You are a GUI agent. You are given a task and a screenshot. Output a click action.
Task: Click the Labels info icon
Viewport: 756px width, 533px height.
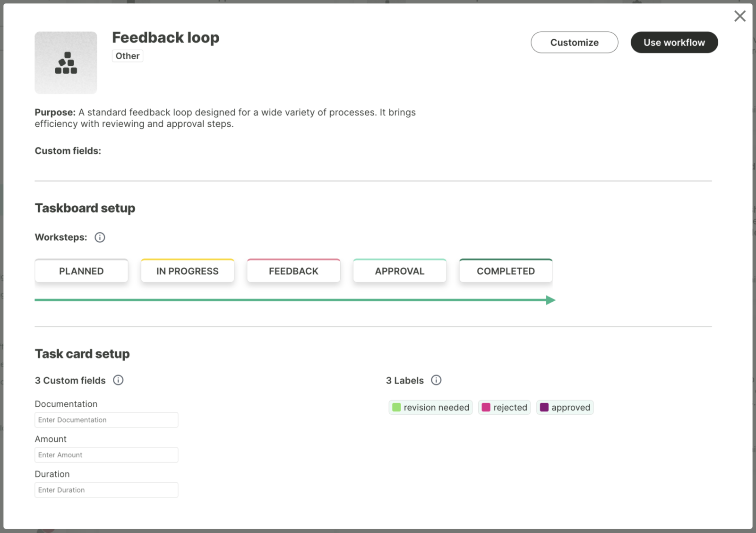[436, 380]
